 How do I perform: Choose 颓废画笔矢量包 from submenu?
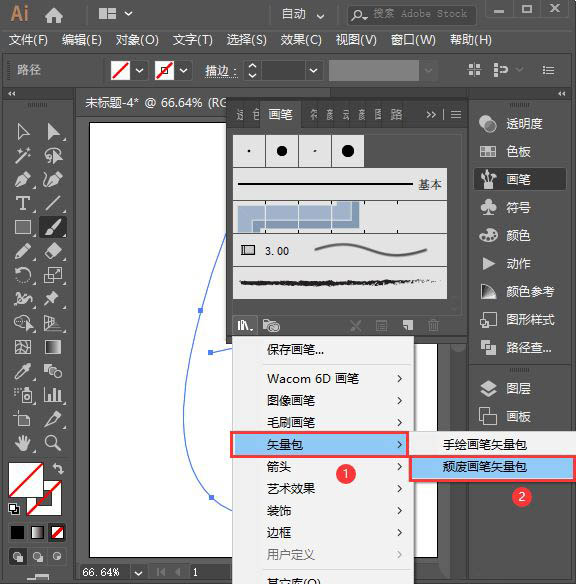click(x=491, y=467)
